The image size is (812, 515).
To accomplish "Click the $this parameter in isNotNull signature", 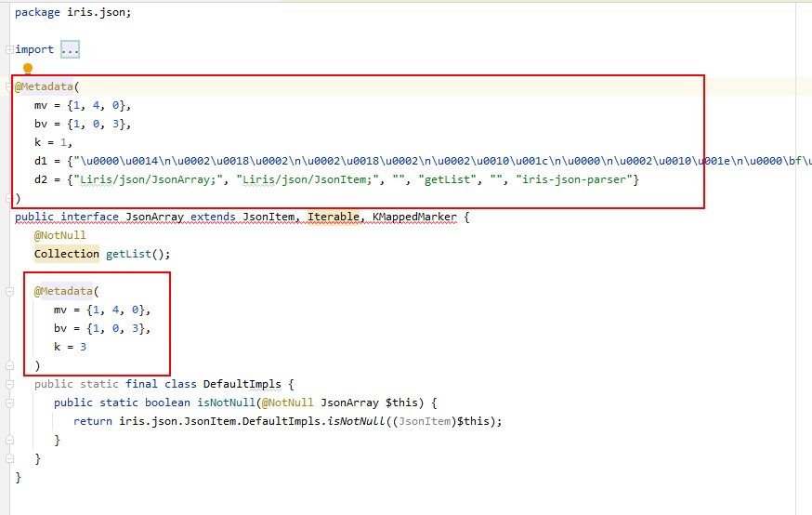I will (x=401, y=403).
